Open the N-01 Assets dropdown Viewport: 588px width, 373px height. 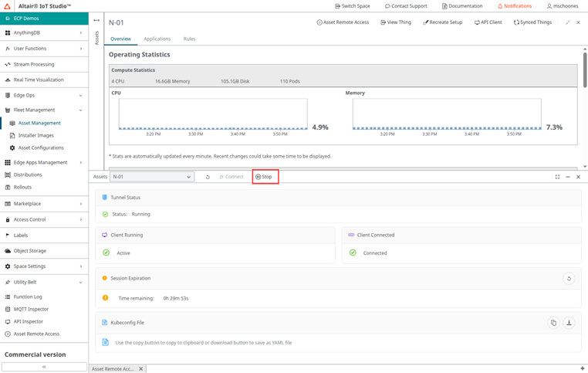(151, 177)
